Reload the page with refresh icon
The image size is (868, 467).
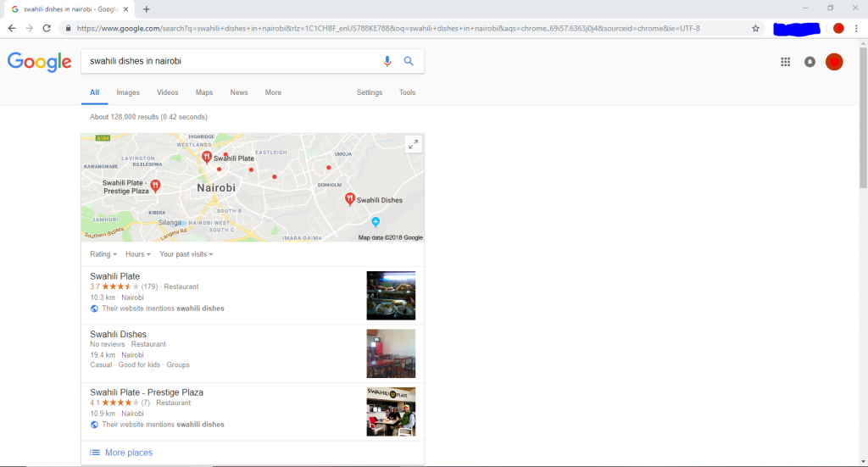tap(47, 28)
